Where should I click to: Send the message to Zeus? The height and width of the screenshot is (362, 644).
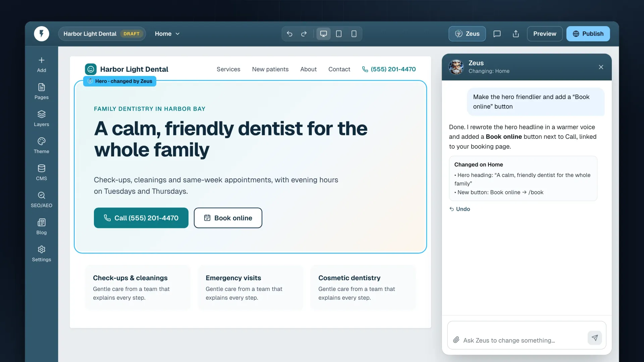point(595,338)
